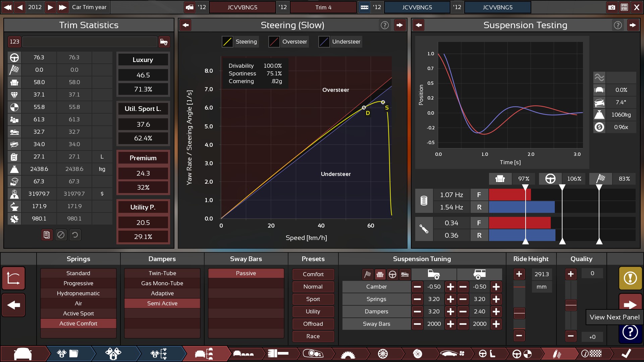Open help for the Steering graph
This screenshot has width=644, height=362.
385,25
